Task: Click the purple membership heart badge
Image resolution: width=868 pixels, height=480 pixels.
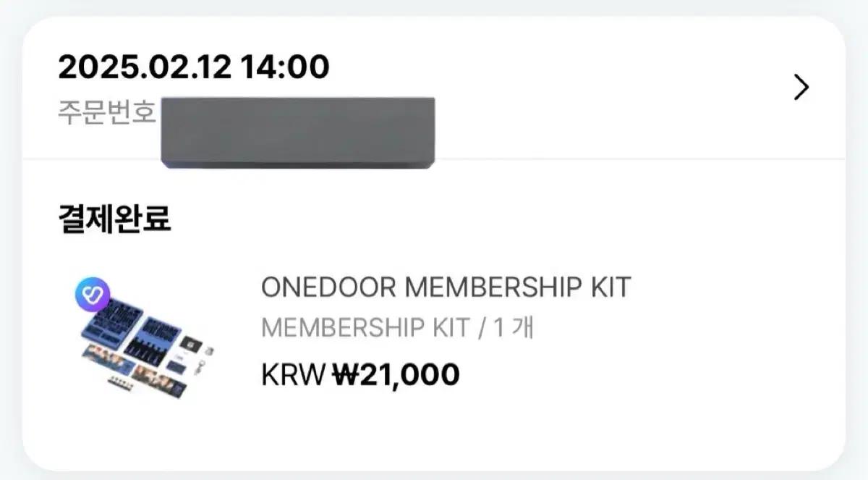Action: 92,293
